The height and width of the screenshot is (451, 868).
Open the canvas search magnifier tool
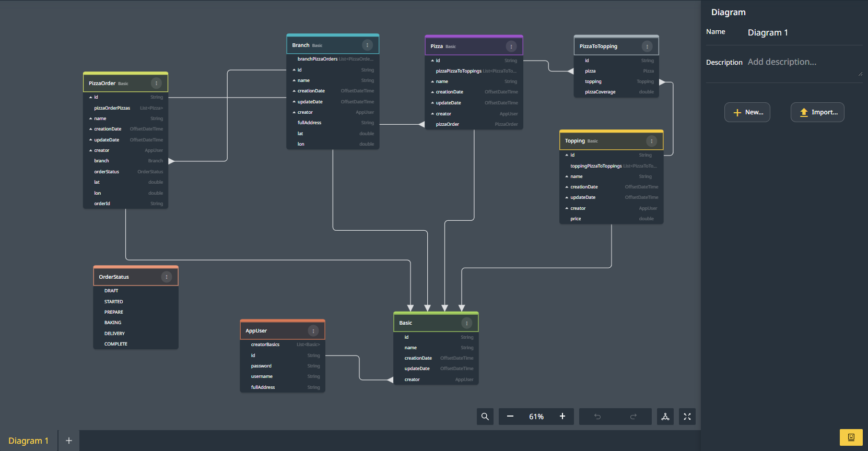point(485,417)
